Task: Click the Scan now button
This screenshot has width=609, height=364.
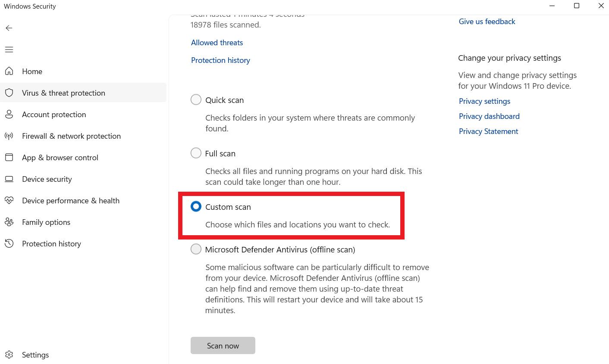Action: [x=223, y=345]
